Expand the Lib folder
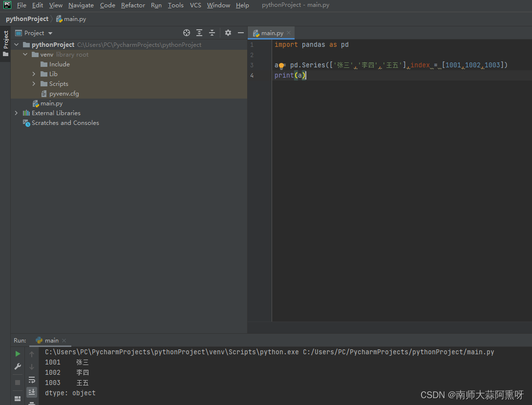This screenshot has width=532, height=405. [x=34, y=74]
